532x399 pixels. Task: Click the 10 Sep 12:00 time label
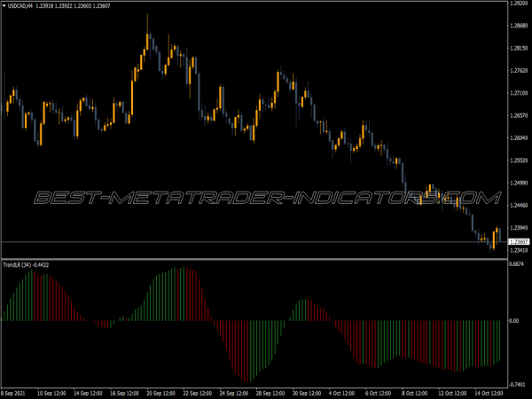(x=51, y=393)
